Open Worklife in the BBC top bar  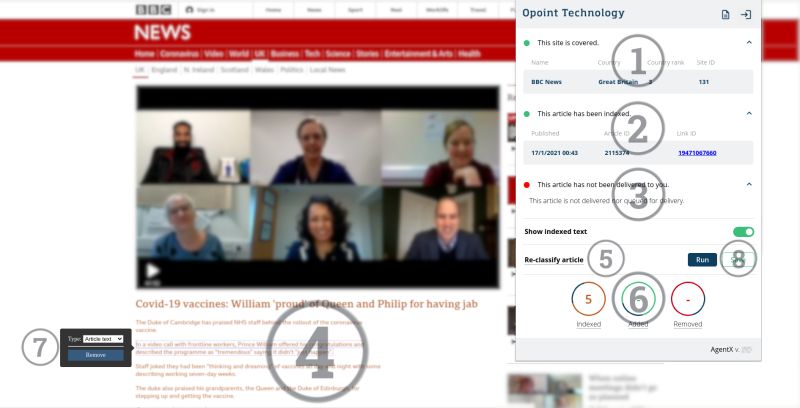point(437,10)
